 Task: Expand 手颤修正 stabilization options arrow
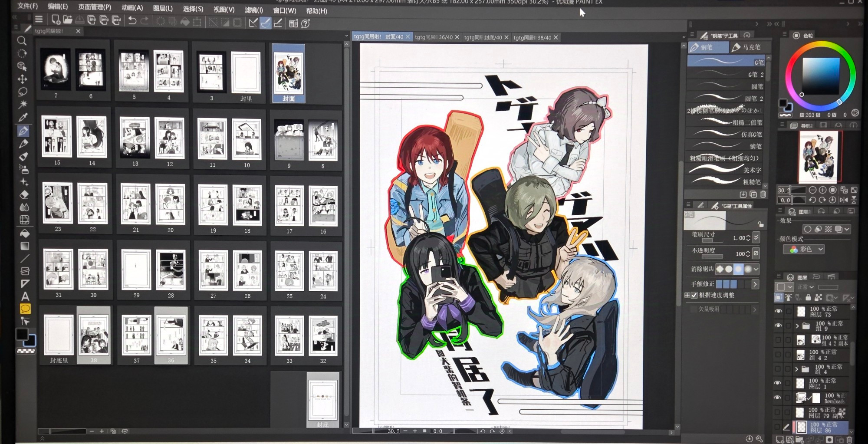(755, 284)
